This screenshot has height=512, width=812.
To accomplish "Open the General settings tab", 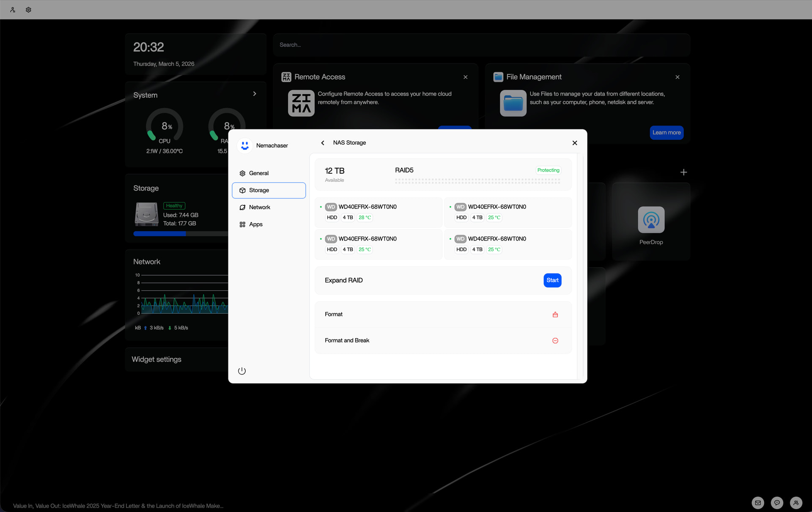I will point(258,173).
